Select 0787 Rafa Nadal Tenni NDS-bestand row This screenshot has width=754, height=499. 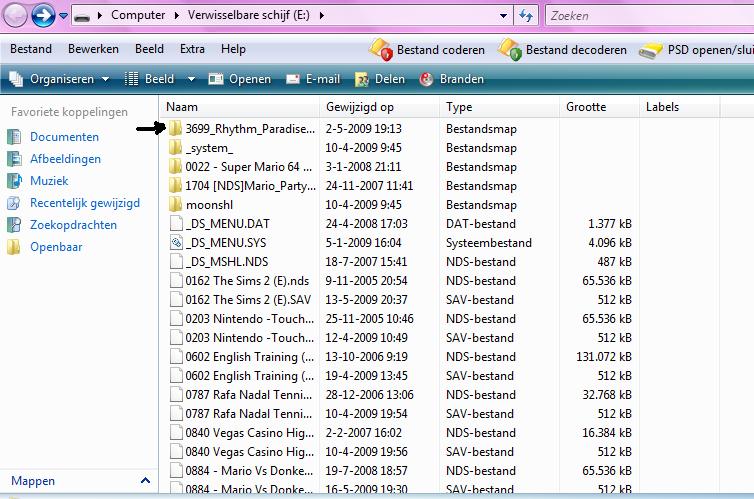click(x=401, y=395)
